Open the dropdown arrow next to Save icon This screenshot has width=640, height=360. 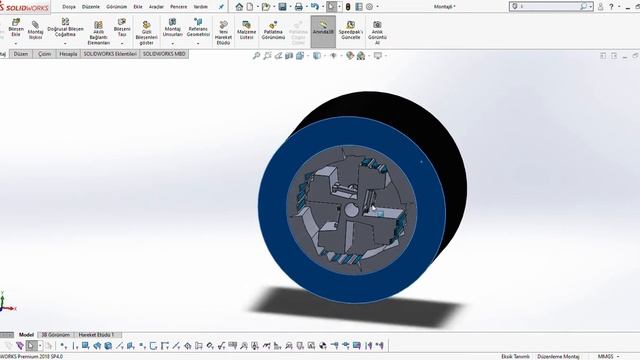(290, 7)
